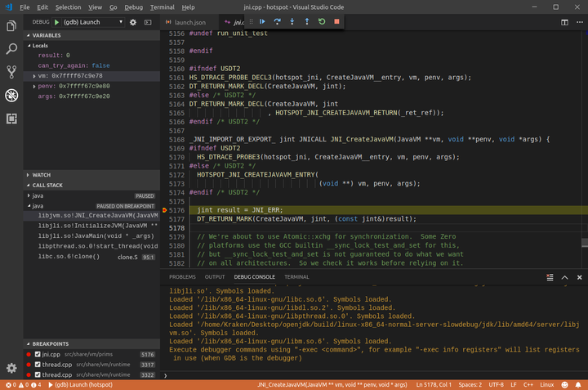
Task: Change language mode via C++ status item
Action: [x=528, y=385]
